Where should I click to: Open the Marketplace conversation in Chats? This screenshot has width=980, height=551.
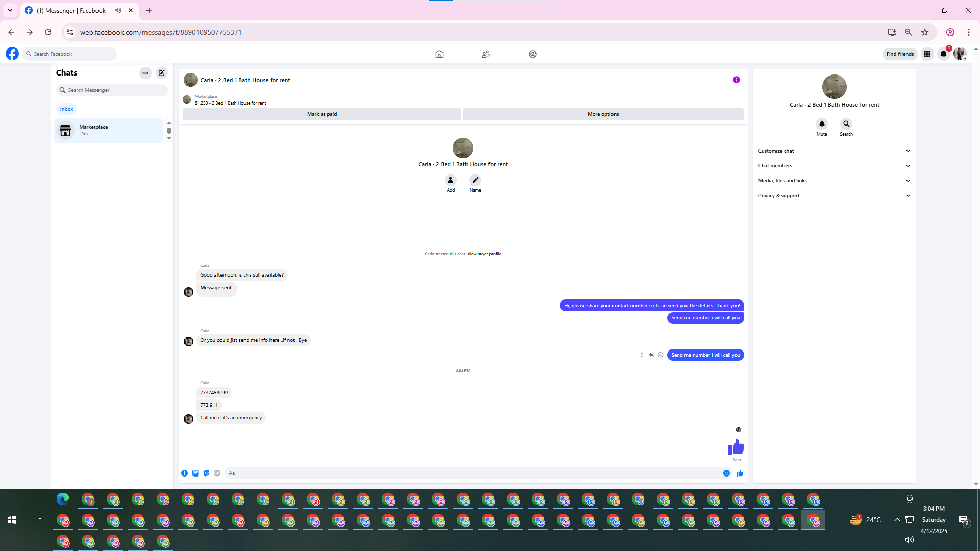coord(108,131)
